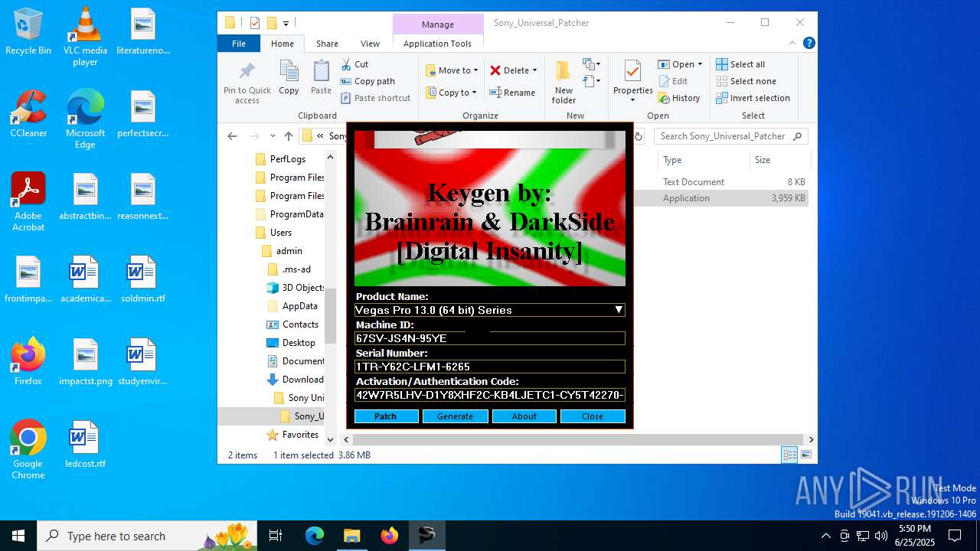Click the Machine ID field

coord(490,338)
